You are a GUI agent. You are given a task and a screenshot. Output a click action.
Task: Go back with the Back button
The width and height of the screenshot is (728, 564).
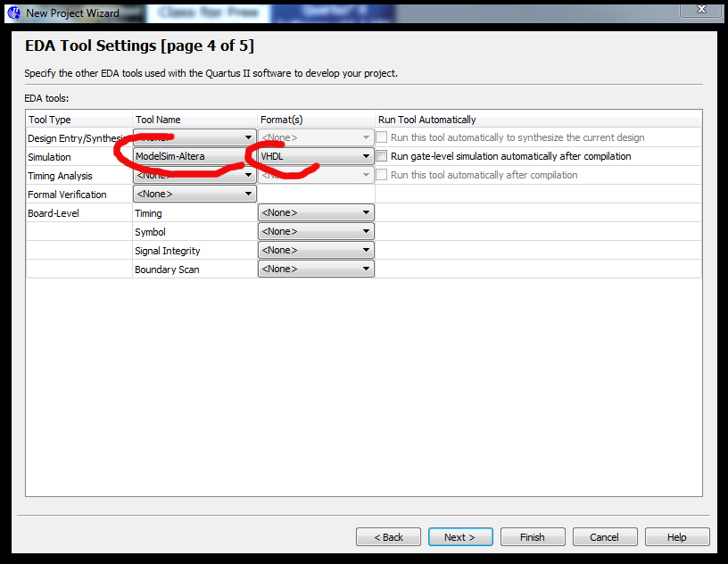pyautogui.click(x=389, y=537)
